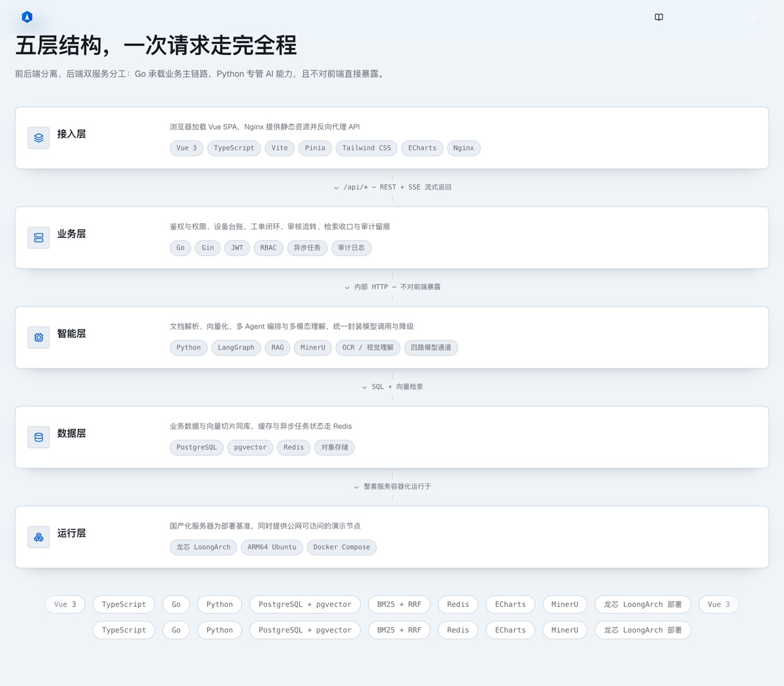Click the 接入层 stacked-layers icon
The image size is (784, 686).
(x=39, y=138)
